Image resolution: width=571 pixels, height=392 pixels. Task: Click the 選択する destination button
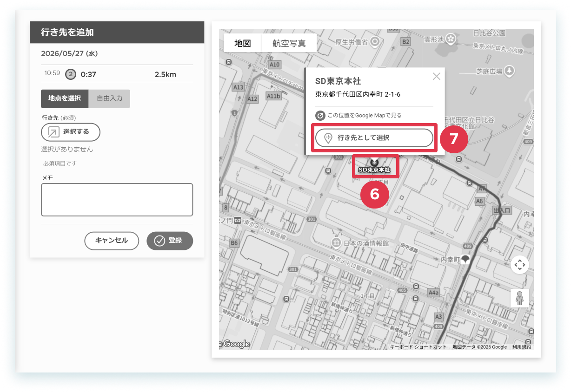tap(71, 132)
